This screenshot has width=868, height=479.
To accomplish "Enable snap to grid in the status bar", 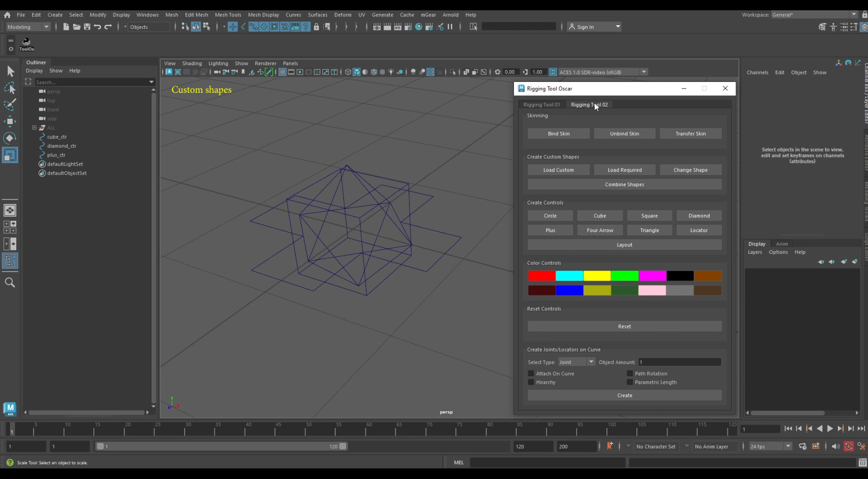I will click(233, 27).
